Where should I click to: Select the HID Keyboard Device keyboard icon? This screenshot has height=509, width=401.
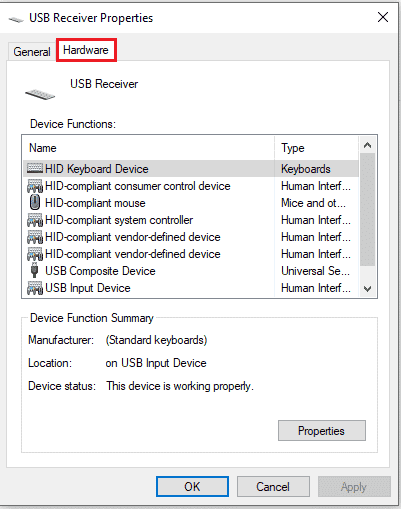35,168
